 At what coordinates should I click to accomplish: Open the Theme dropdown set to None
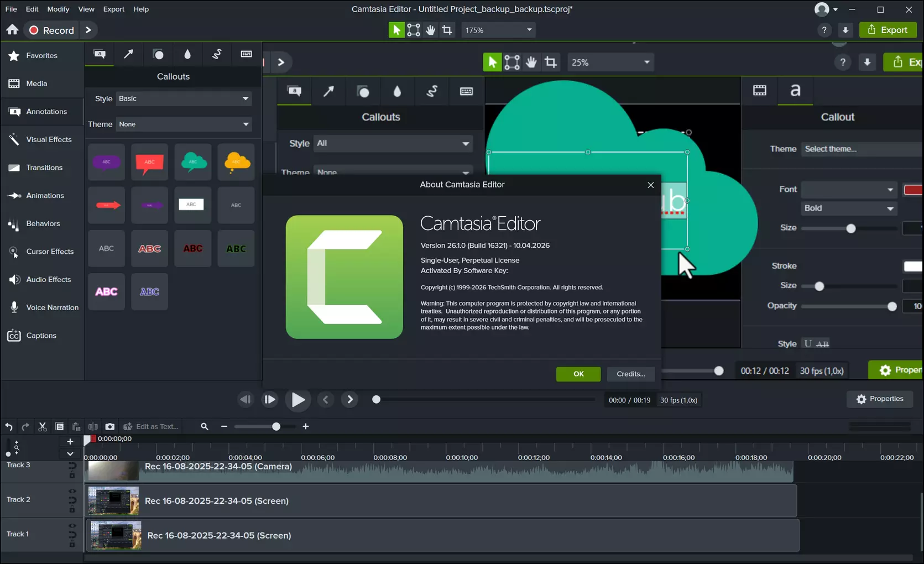(184, 124)
